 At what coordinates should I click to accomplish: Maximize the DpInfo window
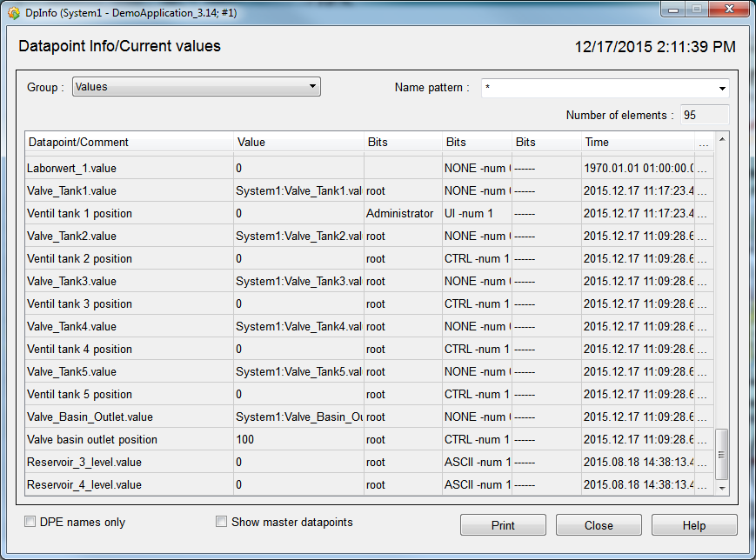697,10
